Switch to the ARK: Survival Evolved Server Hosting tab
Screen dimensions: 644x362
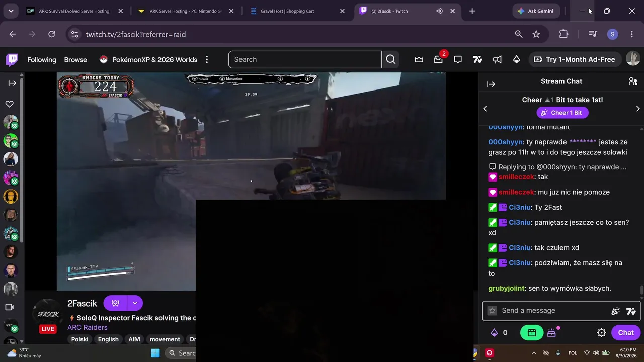(75, 11)
